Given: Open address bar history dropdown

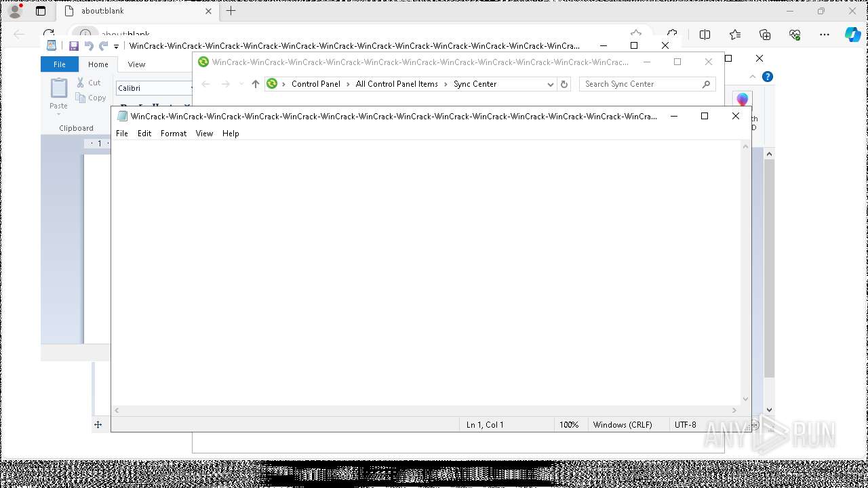Looking at the screenshot, I should pyautogui.click(x=551, y=84).
